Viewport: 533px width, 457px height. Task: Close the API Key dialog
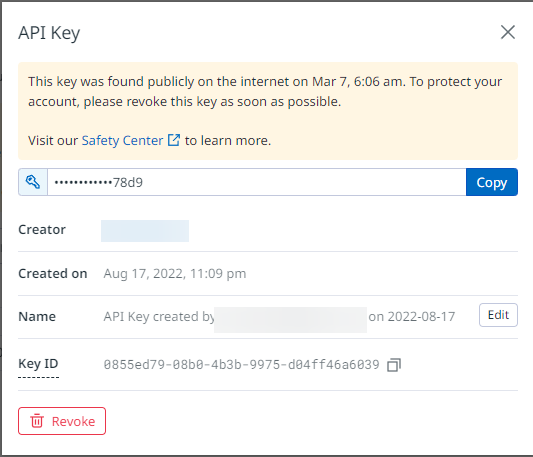pos(508,32)
